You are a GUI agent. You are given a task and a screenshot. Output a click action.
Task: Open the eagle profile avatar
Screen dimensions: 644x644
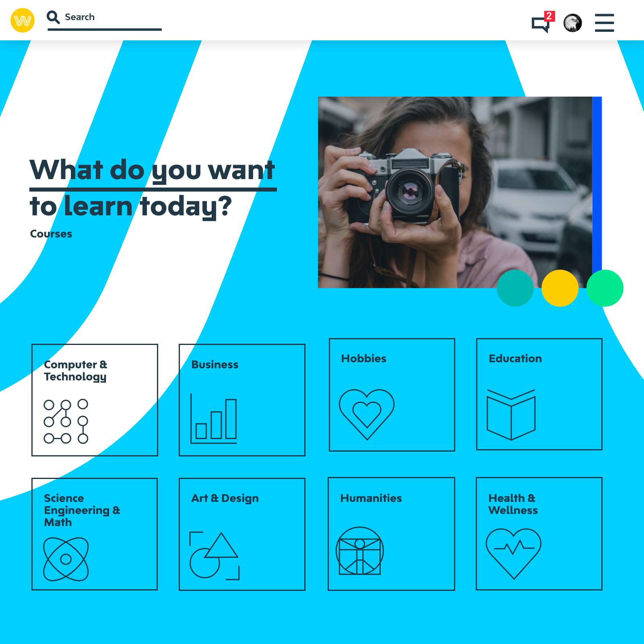572,23
